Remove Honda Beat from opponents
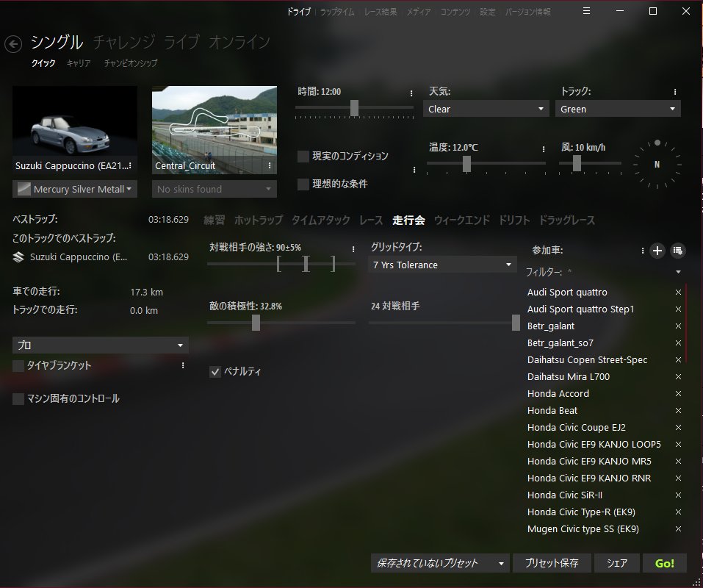 click(x=678, y=411)
